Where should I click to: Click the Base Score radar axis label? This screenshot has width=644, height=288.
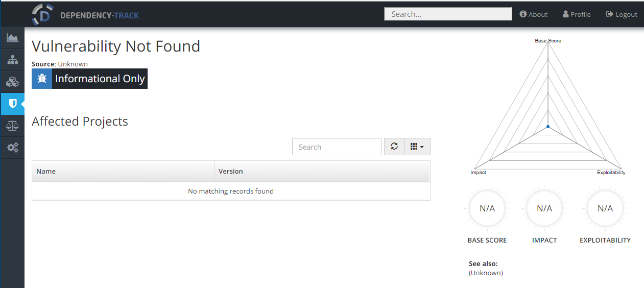point(548,40)
